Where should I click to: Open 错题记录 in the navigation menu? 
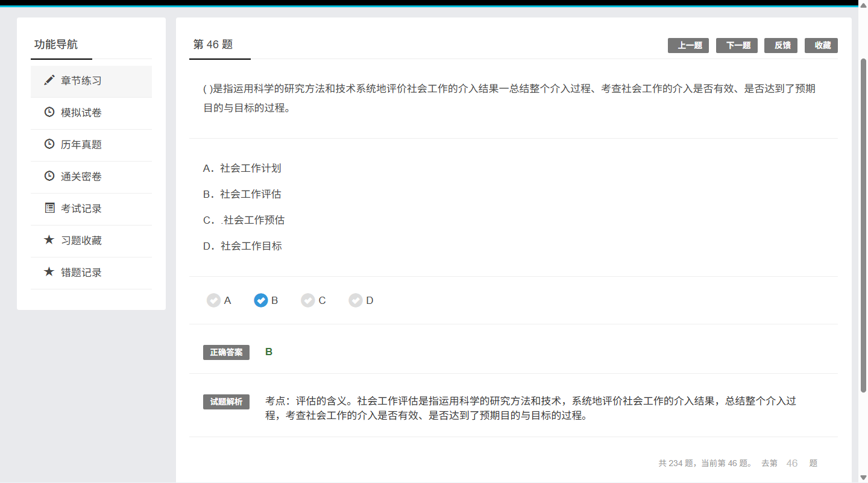point(81,273)
